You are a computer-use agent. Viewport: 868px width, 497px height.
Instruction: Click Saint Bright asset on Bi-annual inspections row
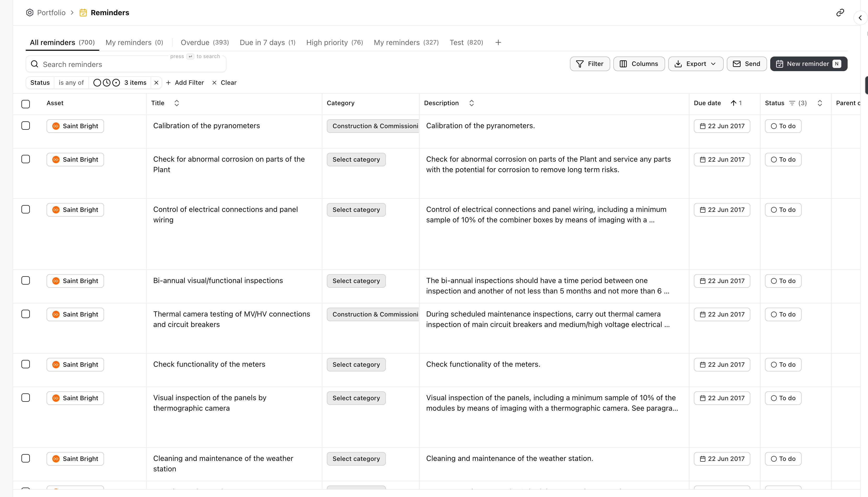[75, 281]
